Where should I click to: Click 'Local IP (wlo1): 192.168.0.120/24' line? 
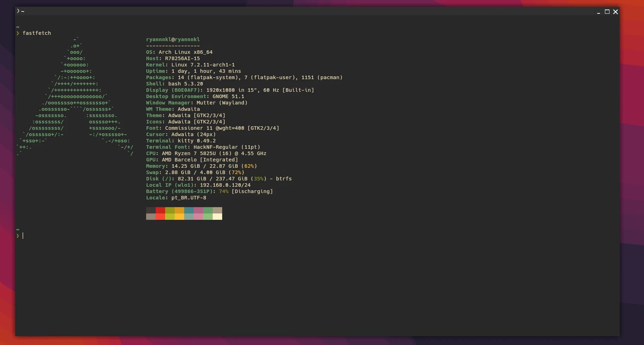(x=198, y=185)
